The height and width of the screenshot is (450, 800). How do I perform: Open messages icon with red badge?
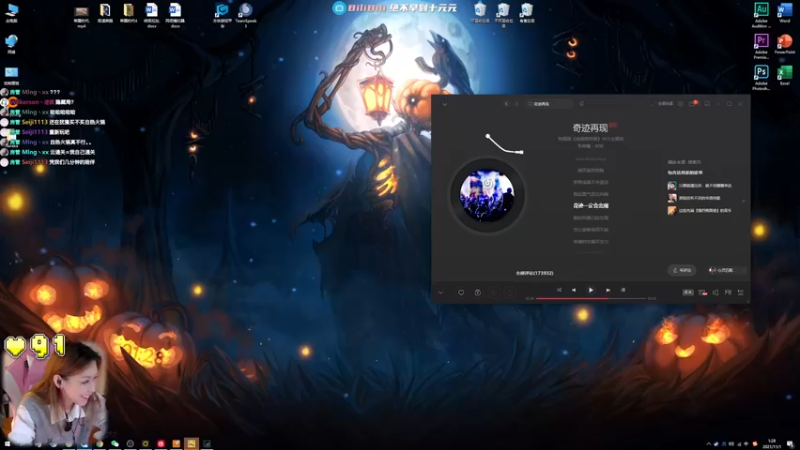tap(692, 103)
